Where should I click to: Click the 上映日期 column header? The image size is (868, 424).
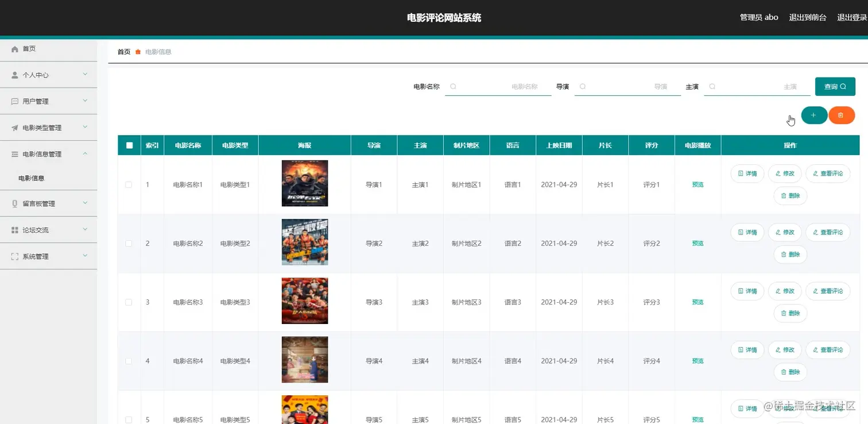559,145
